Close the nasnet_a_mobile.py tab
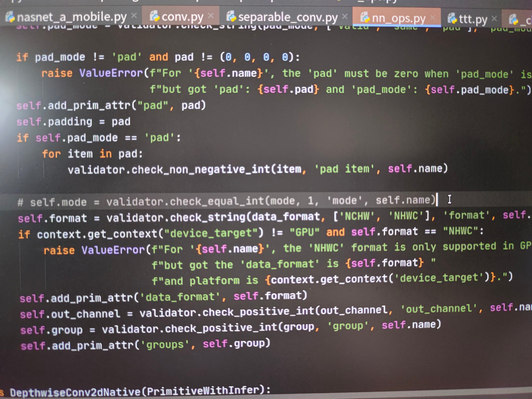532x399 pixels. coord(134,16)
